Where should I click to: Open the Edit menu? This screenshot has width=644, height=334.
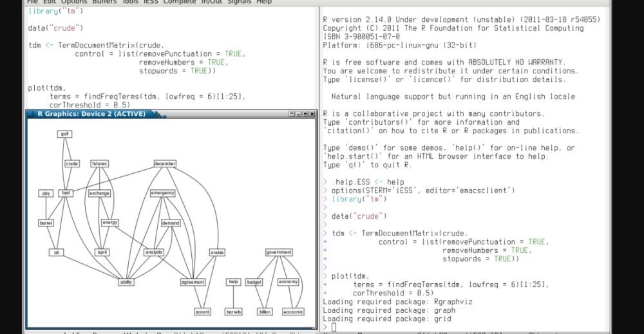[49, 2]
